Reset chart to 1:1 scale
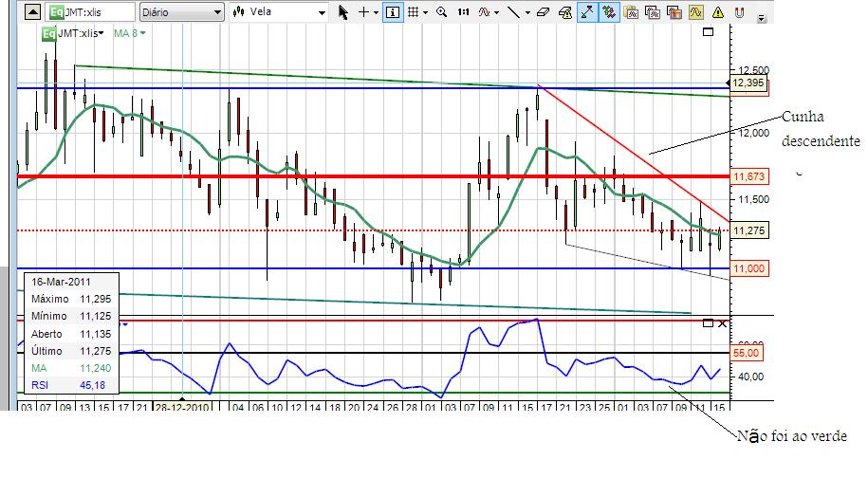The height and width of the screenshot is (478, 868). pyautogui.click(x=463, y=12)
